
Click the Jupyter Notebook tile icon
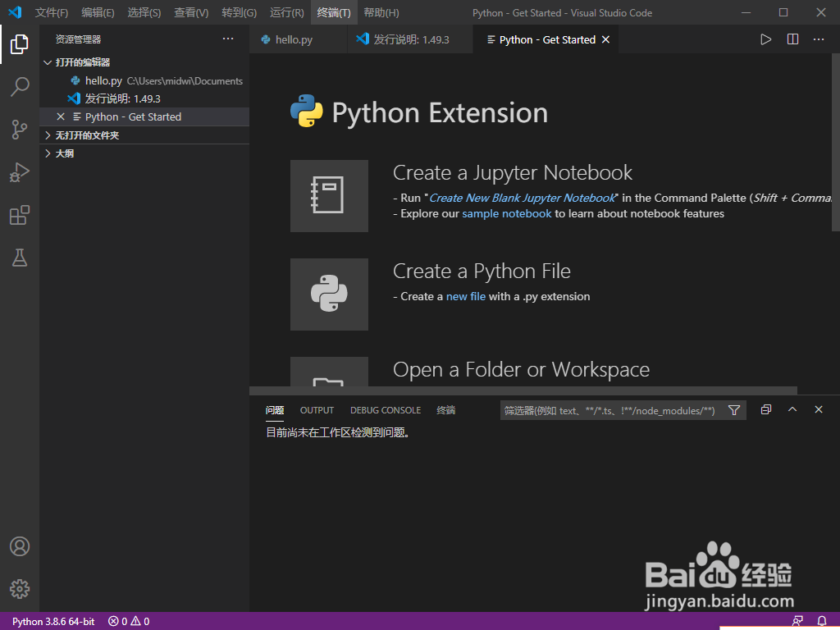click(329, 195)
